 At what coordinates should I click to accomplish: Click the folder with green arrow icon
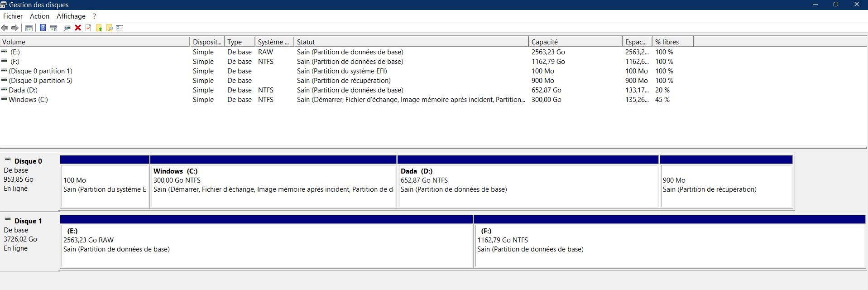tap(99, 28)
